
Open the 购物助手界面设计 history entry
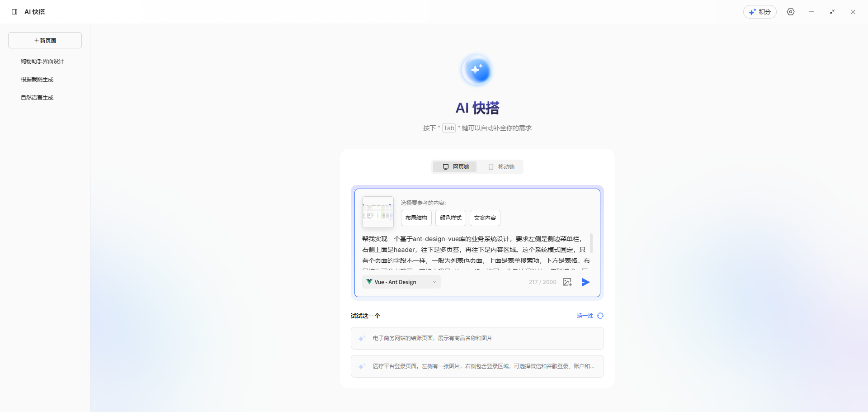coord(42,61)
